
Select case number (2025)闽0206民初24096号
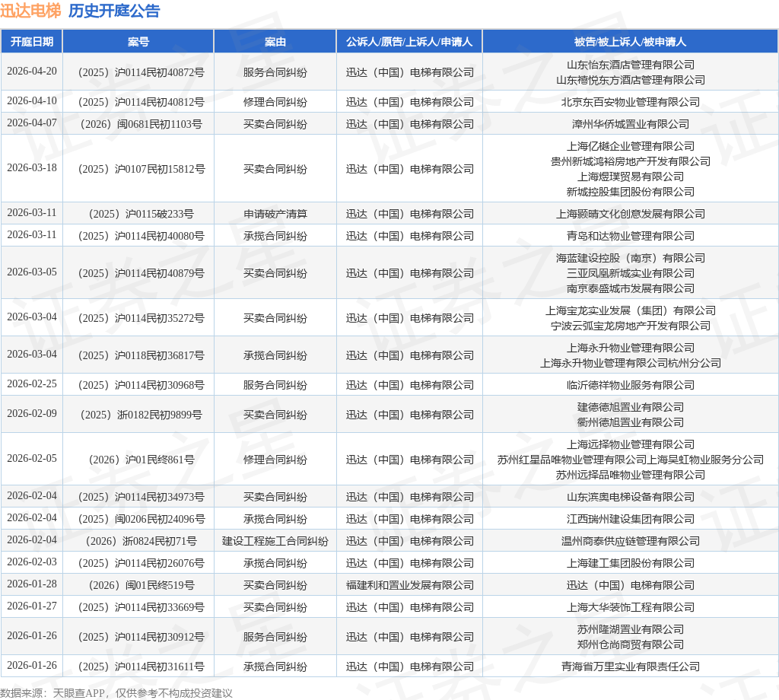click(141, 519)
